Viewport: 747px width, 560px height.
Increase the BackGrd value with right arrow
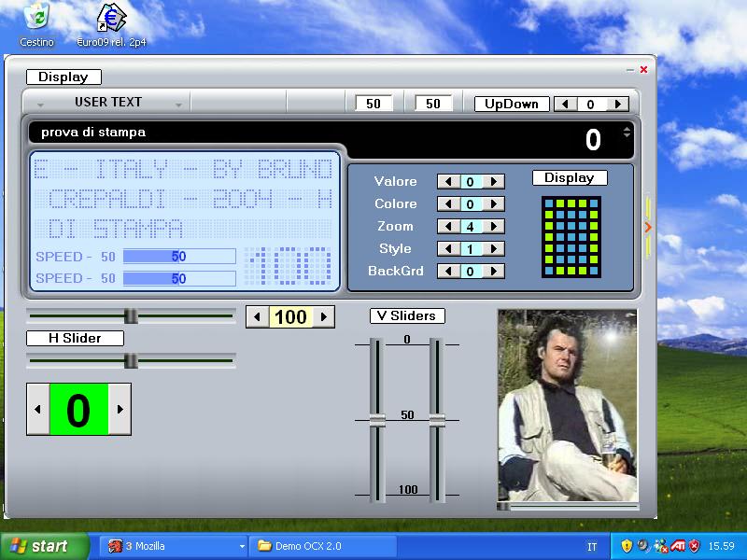pos(494,272)
